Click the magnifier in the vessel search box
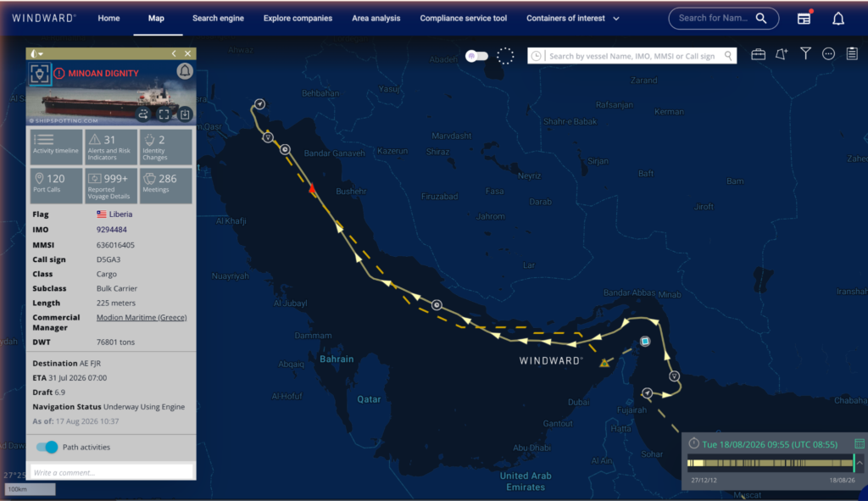The image size is (868, 501). [x=728, y=56]
